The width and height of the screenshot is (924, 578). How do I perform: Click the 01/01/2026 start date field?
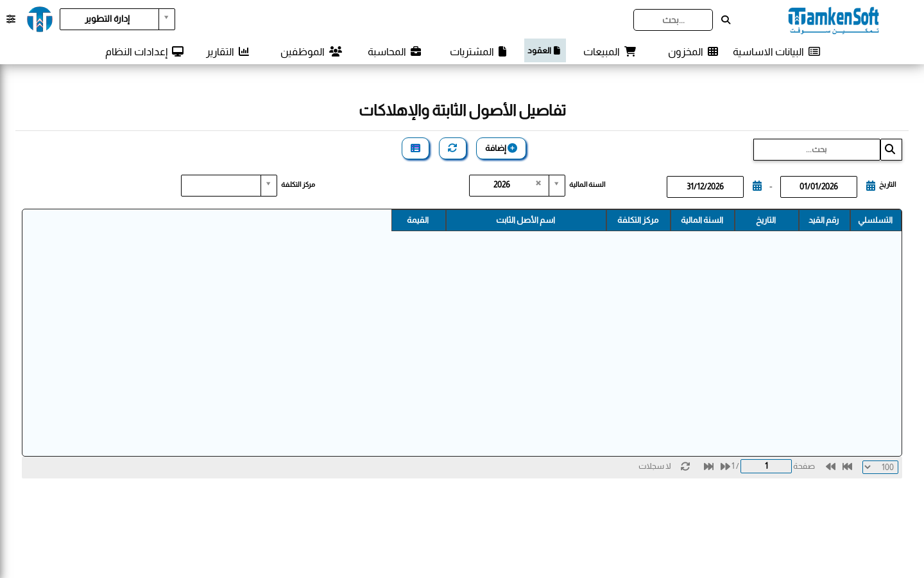(819, 186)
